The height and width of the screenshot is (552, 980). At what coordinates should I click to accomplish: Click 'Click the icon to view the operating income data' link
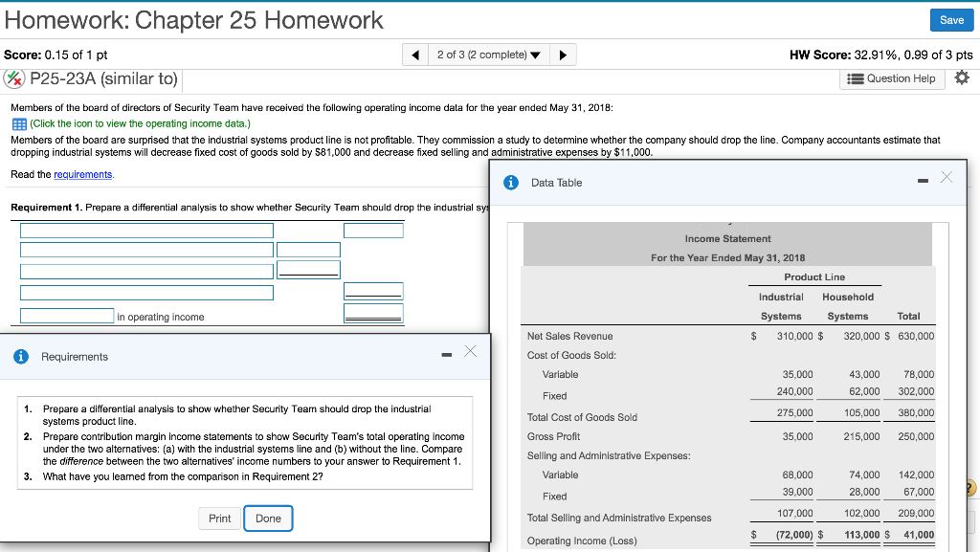pos(140,123)
